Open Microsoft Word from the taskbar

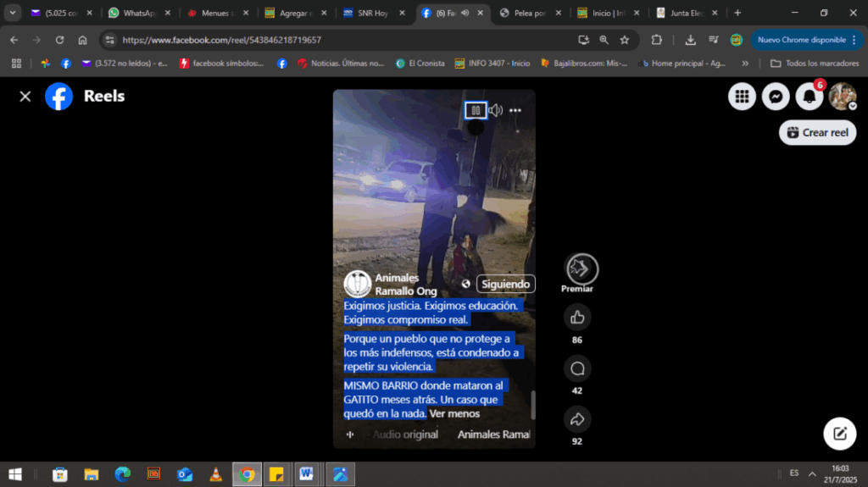coord(305,473)
